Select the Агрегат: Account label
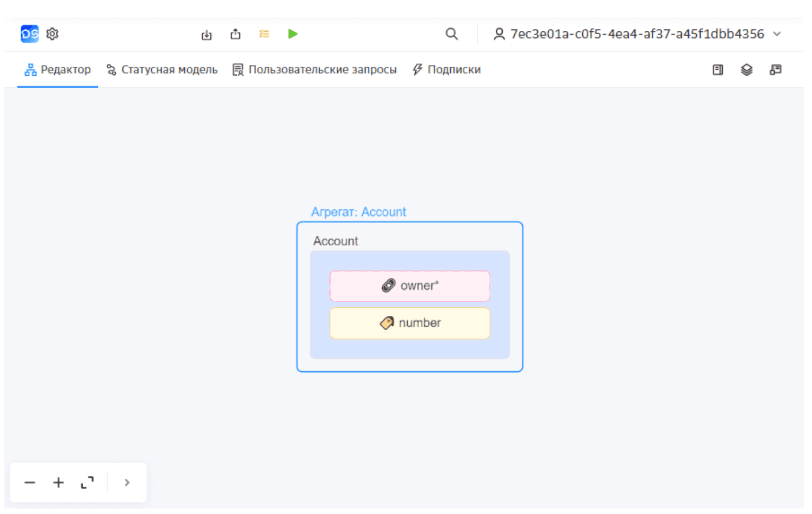This screenshot has width=812, height=514. 358,212
